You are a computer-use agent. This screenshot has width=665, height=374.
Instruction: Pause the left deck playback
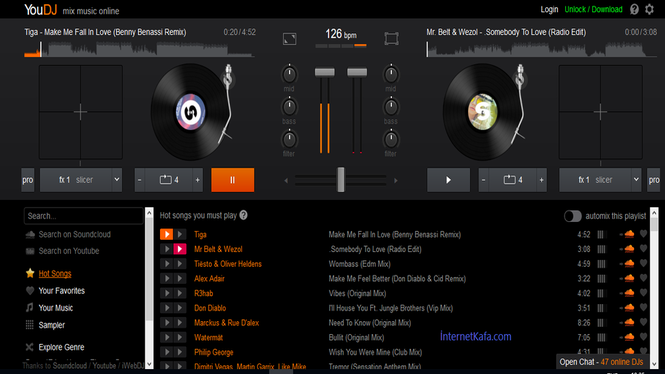(x=232, y=180)
